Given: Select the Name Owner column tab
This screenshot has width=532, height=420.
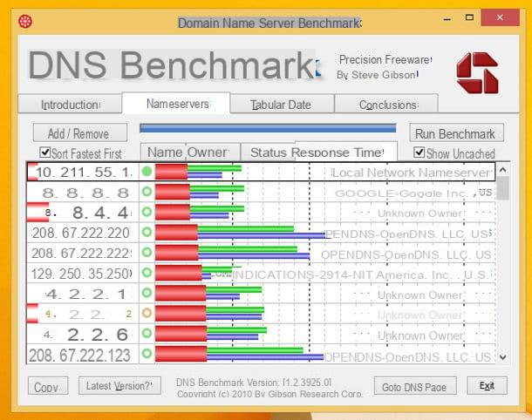Looking at the screenshot, I should coord(190,152).
